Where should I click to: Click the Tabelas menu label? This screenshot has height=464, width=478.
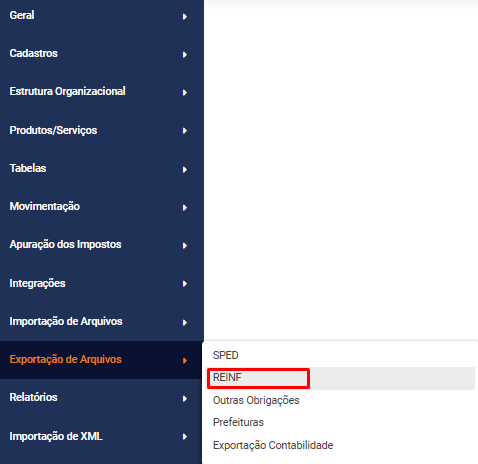28,168
